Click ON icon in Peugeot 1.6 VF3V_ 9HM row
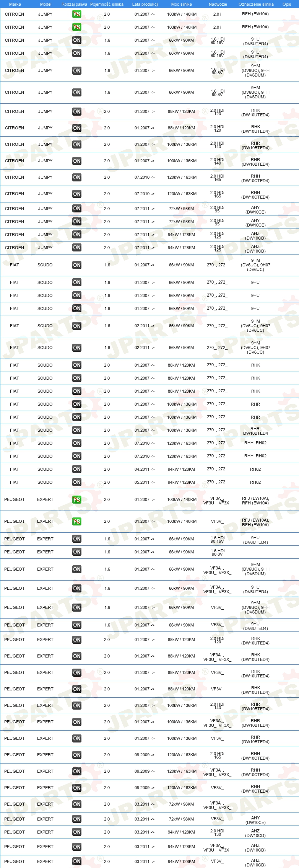 (x=77, y=607)
